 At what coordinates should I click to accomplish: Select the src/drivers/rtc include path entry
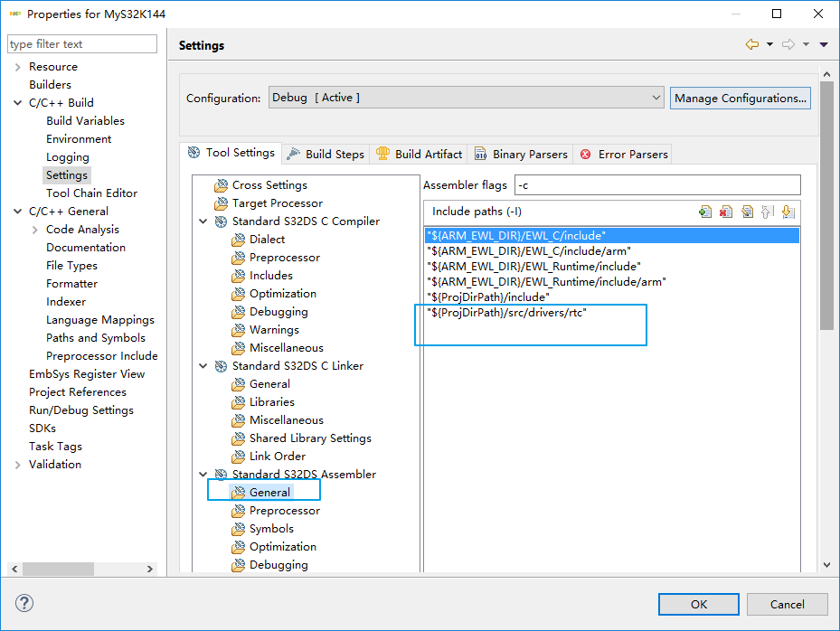point(513,312)
